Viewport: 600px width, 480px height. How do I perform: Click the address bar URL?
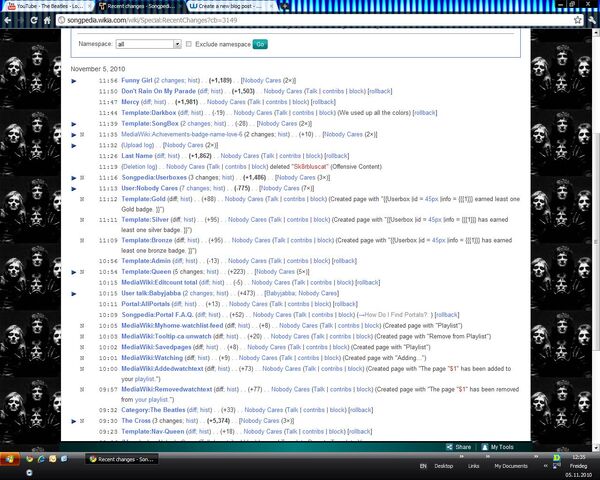coord(152,20)
